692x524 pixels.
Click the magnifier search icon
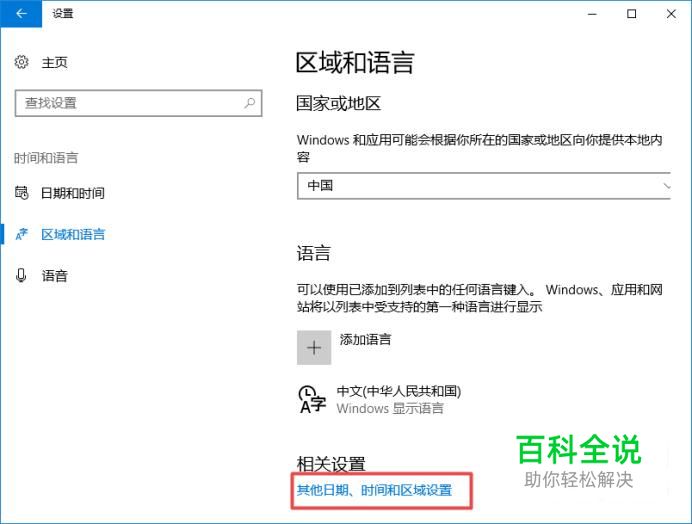click(x=249, y=103)
